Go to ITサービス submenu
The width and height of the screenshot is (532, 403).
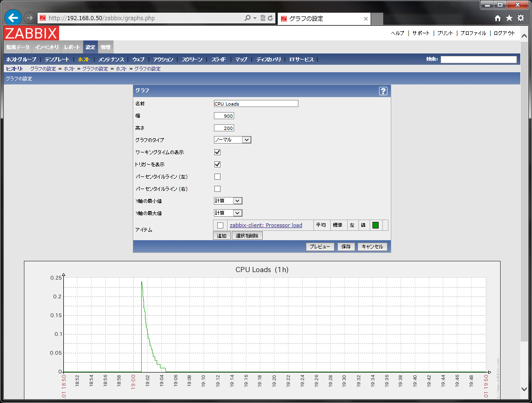tap(301, 60)
